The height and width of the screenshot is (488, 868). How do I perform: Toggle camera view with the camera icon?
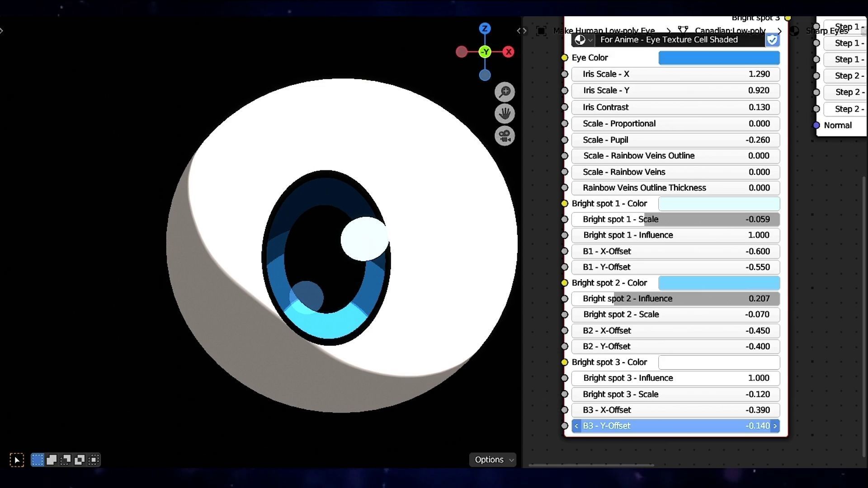(x=505, y=136)
